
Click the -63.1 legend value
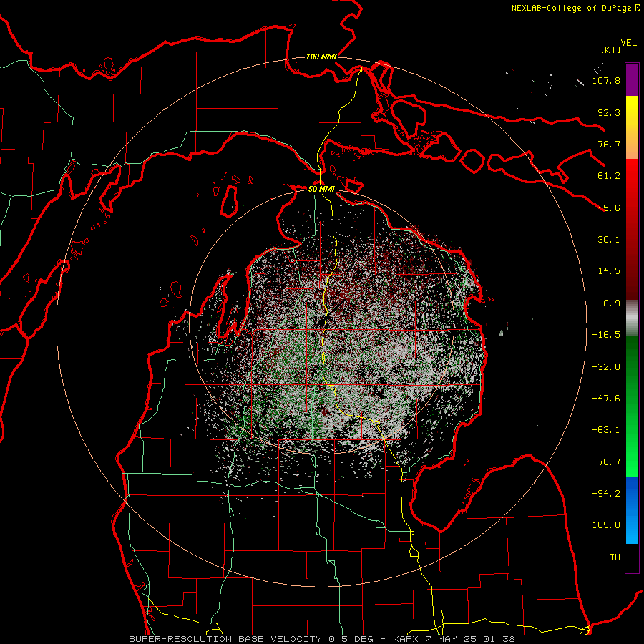click(606, 430)
